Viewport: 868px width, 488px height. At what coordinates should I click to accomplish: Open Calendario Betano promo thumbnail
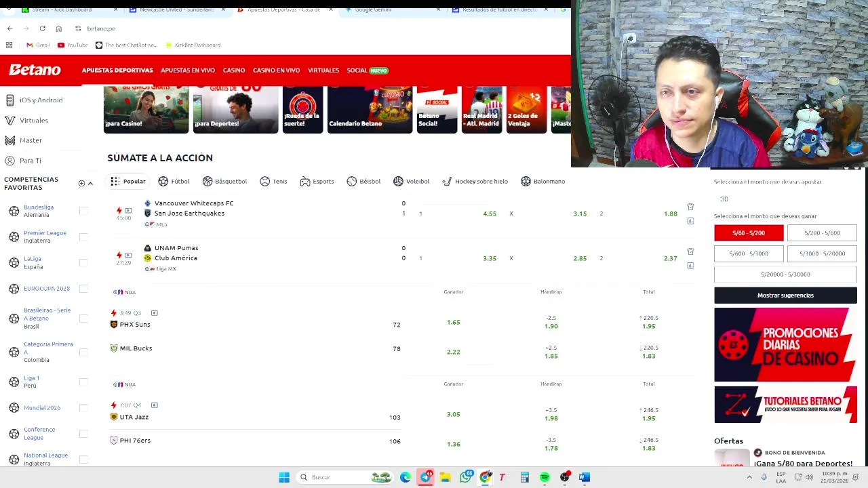pyautogui.click(x=370, y=109)
